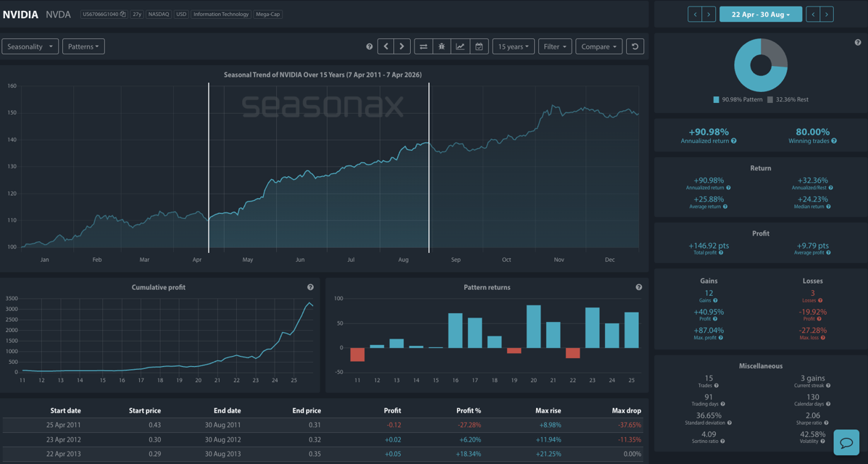The height and width of the screenshot is (464, 868).
Task: Open the Patterns menu
Action: 83,46
